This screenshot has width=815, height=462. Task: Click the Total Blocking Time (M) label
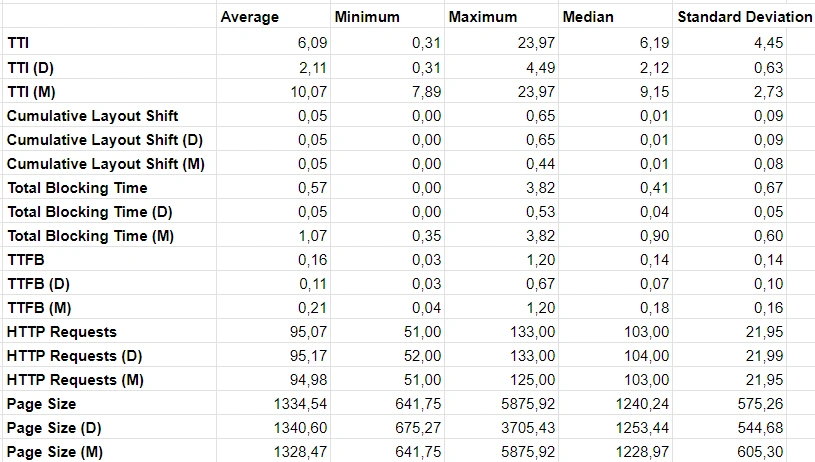pos(90,236)
